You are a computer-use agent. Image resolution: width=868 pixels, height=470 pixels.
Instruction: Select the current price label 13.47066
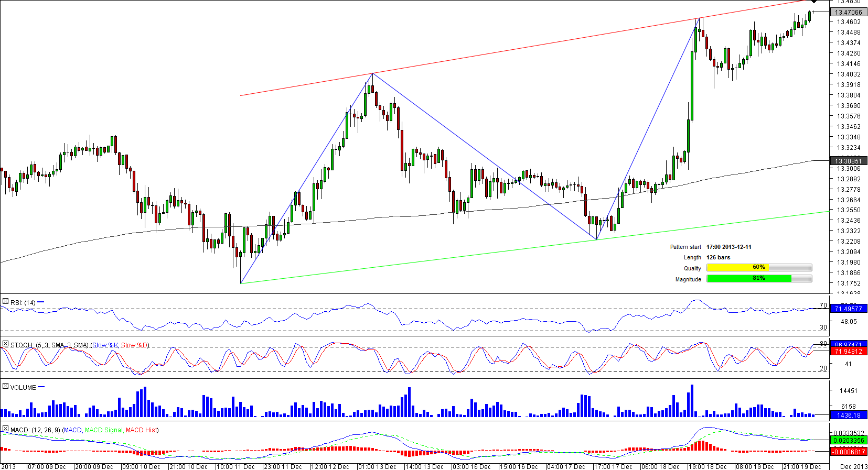pyautogui.click(x=848, y=12)
